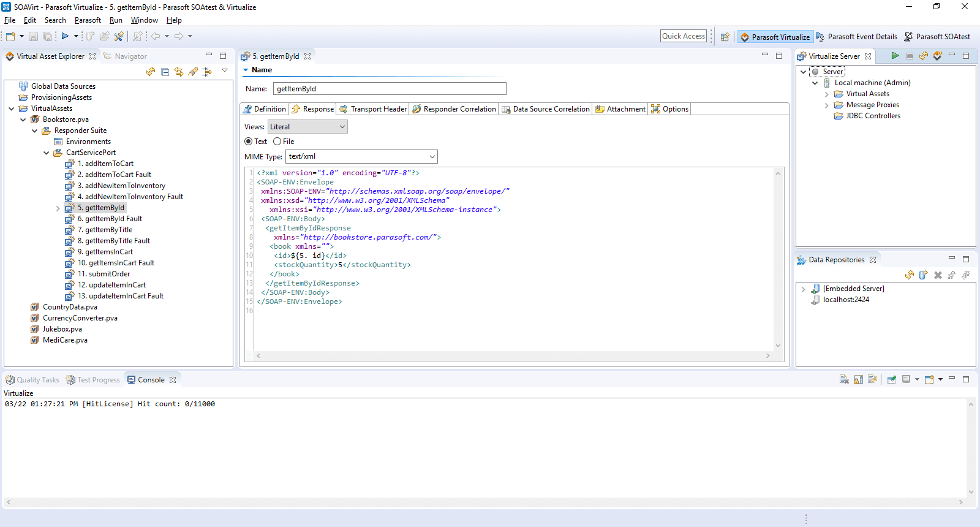Switch to the Responder Correlation tab

tap(454, 109)
